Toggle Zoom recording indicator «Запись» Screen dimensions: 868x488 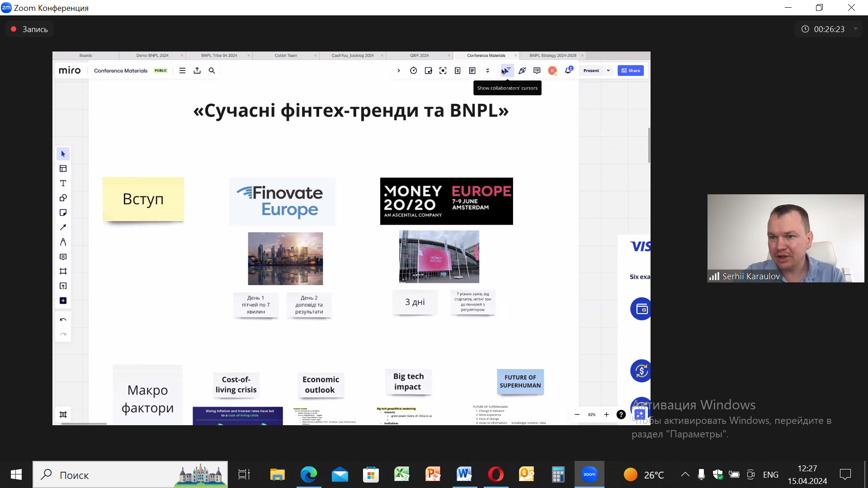point(30,29)
